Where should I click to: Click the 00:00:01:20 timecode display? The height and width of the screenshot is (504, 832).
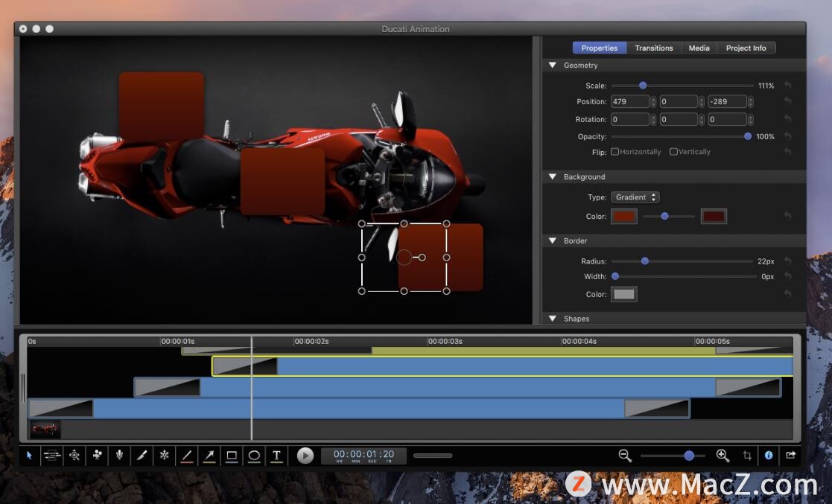click(x=363, y=456)
